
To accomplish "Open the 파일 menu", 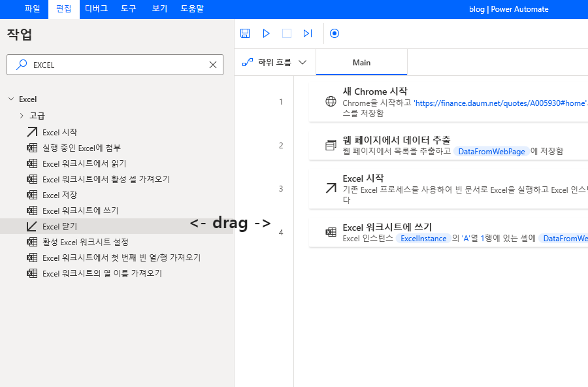I will pyautogui.click(x=32, y=8).
